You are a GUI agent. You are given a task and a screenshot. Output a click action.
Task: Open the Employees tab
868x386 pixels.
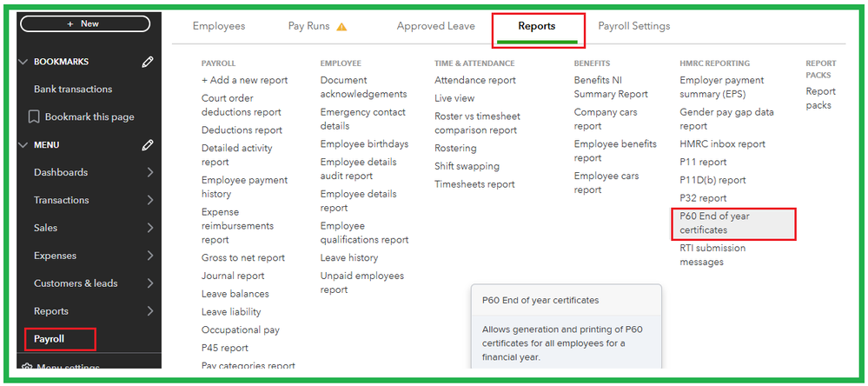pyautogui.click(x=219, y=26)
